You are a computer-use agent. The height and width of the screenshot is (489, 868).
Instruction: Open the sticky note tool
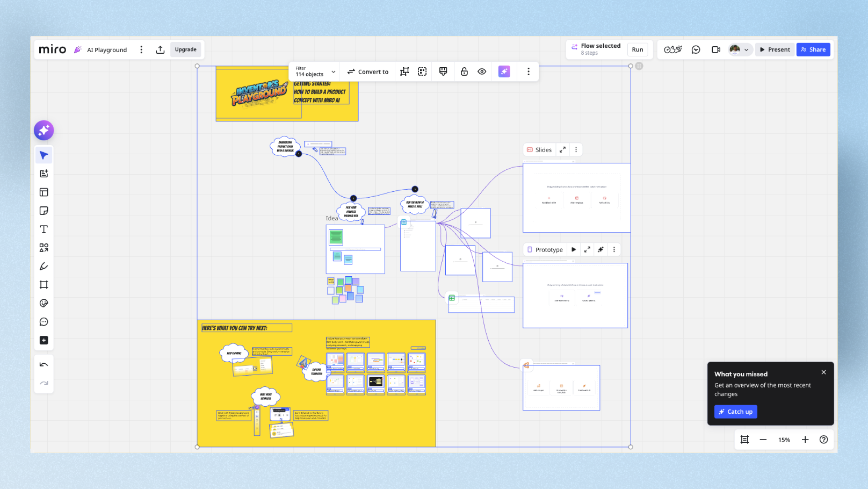click(x=44, y=211)
